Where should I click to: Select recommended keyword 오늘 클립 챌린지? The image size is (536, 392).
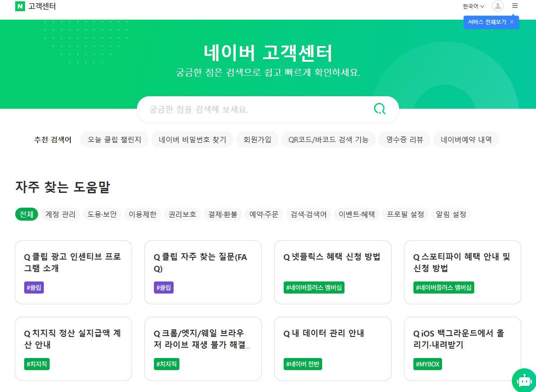114,140
